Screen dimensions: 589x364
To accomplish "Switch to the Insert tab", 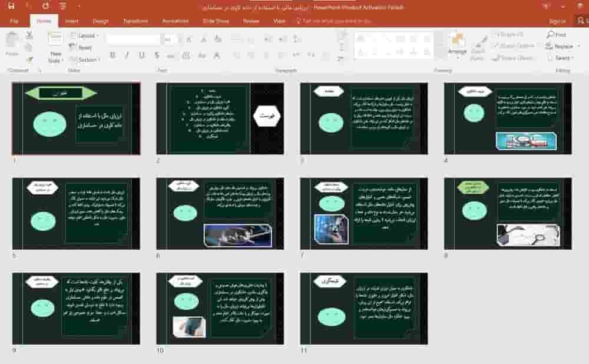I will [71, 21].
